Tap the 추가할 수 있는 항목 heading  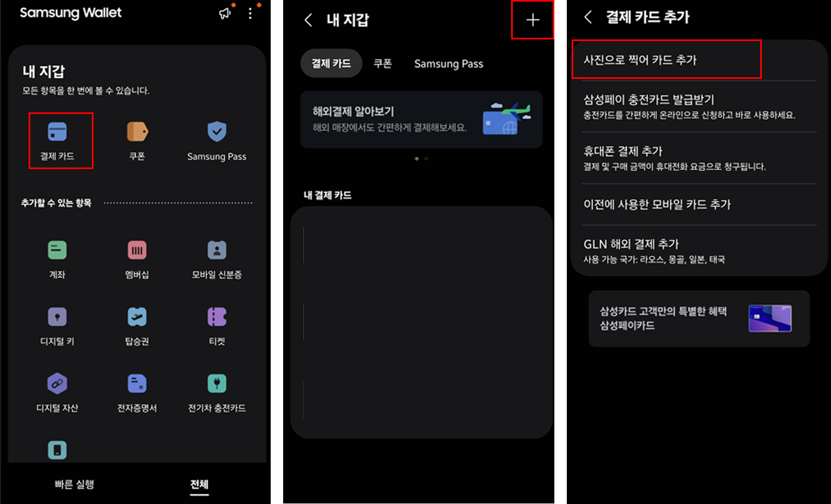pyautogui.click(x=56, y=203)
